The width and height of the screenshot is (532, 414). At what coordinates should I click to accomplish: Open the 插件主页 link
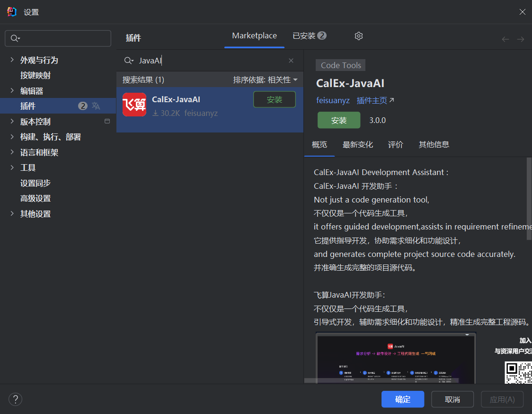(x=375, y=100)
